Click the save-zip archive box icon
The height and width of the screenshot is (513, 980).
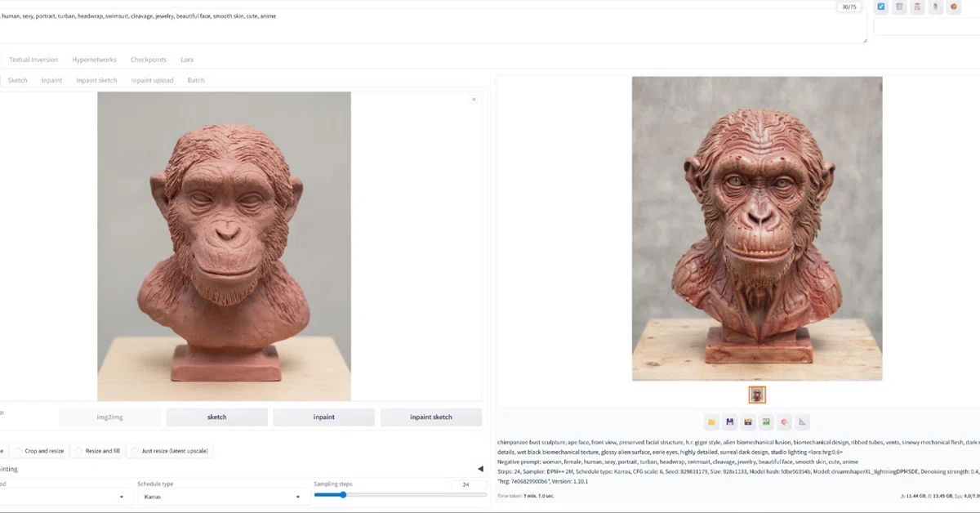coord(748,422)
